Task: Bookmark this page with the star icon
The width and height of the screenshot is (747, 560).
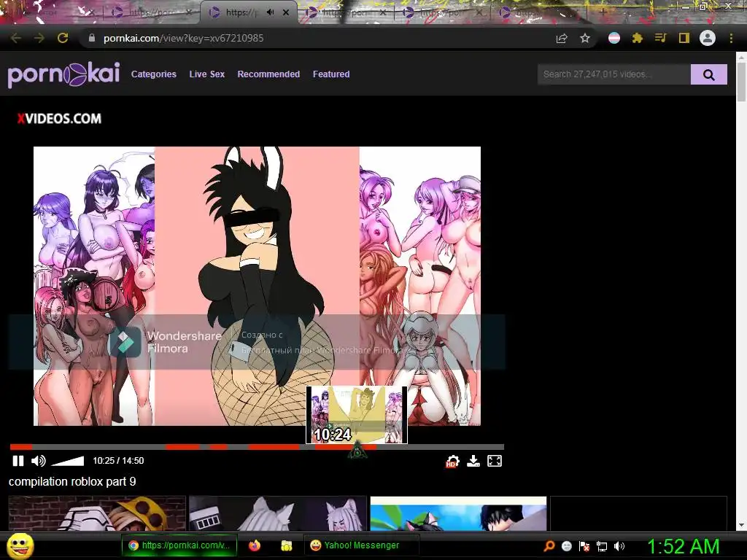Action: (x=585, y=38)
